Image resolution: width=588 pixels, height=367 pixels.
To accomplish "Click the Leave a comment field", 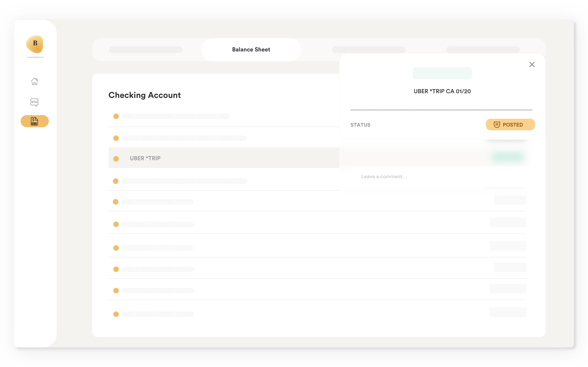I will [x=384, y=176].
